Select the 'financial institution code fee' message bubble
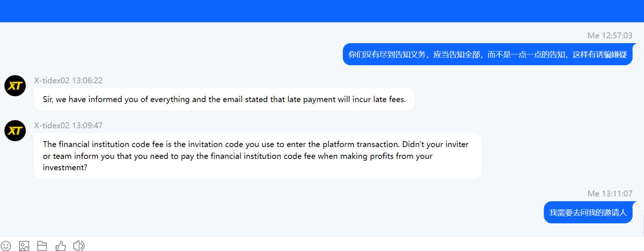Screen dimensions: 644x251 (x=257, y=156)
